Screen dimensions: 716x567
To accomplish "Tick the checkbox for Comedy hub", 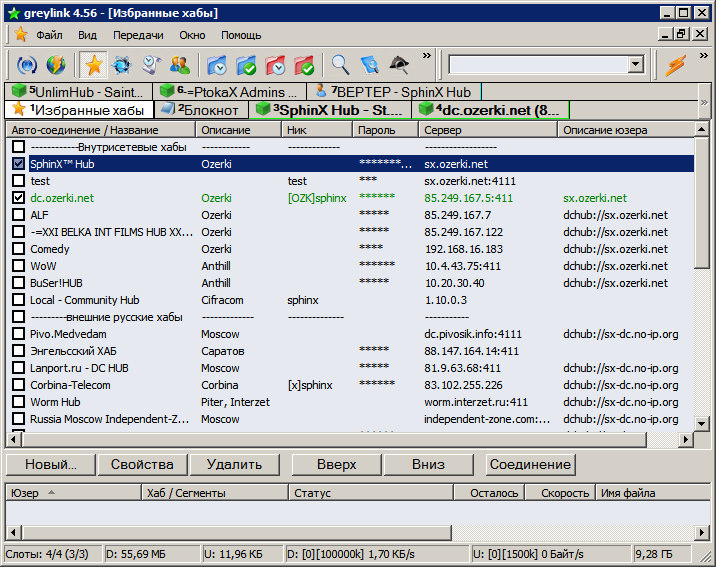I will click(18, 248).
